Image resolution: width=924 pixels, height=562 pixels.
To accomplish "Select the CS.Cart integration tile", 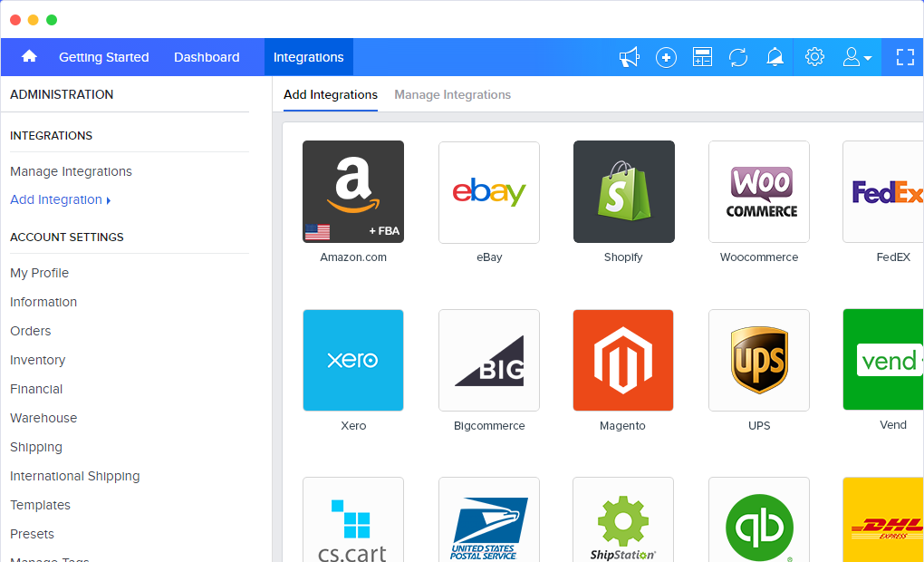I will tap(353, 519).
